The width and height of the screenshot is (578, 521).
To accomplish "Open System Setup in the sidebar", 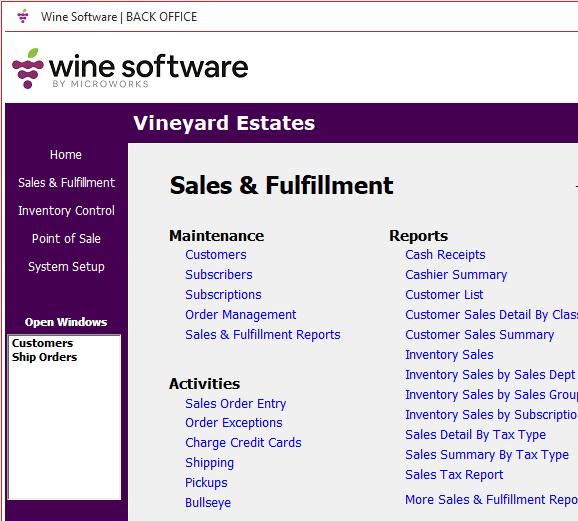I will 66,267.
